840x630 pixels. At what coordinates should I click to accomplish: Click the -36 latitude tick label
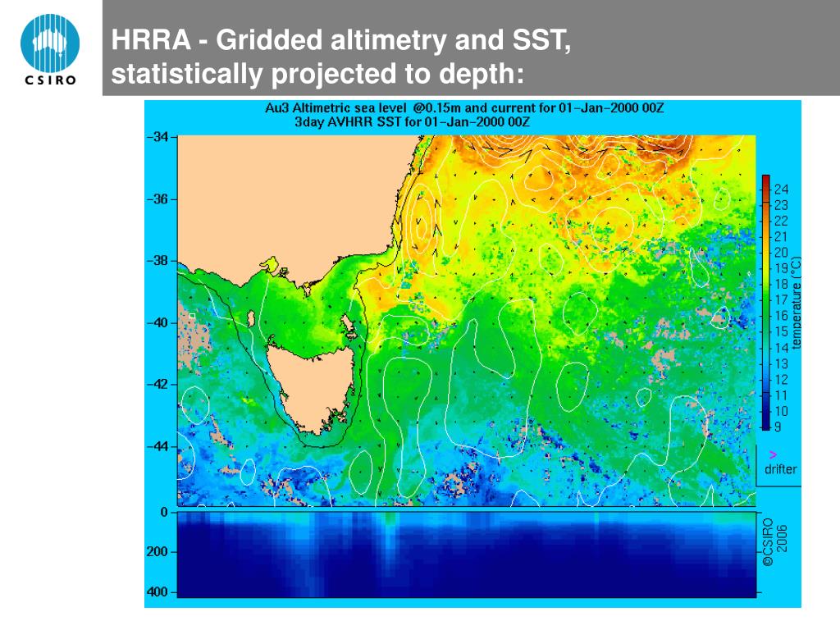[157, 199]
